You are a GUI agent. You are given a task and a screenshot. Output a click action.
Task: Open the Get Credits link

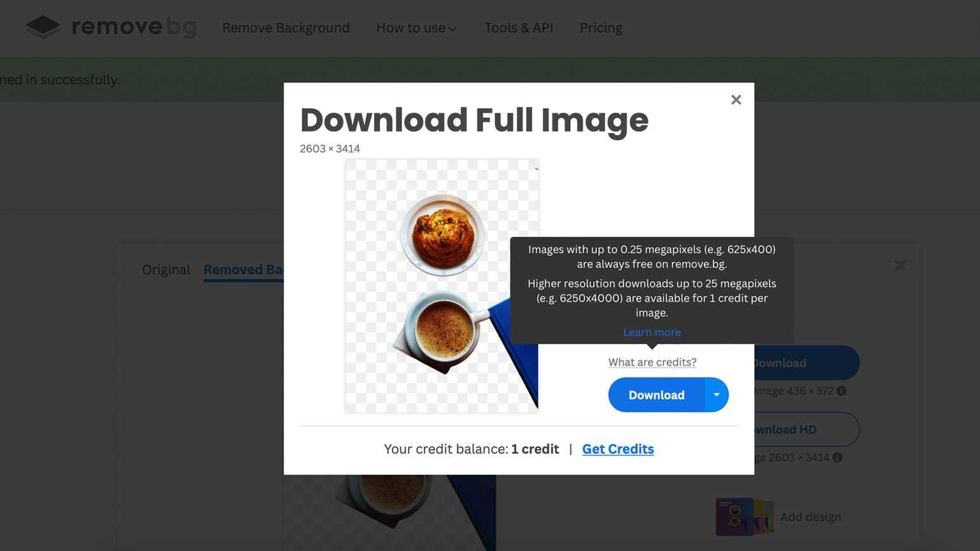(617, 449)
